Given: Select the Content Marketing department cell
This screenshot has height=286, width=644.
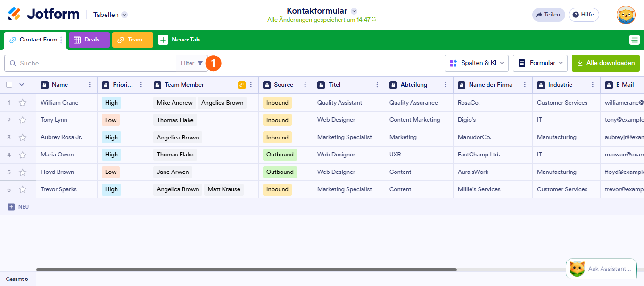Looking at the screenshot, I should [419, 120].
